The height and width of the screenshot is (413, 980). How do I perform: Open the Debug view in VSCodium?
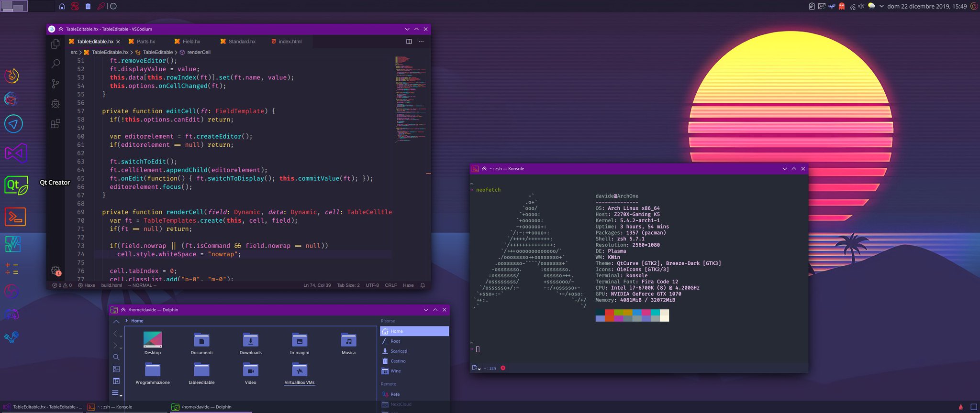pyautogui.click(x=56, y=104)
